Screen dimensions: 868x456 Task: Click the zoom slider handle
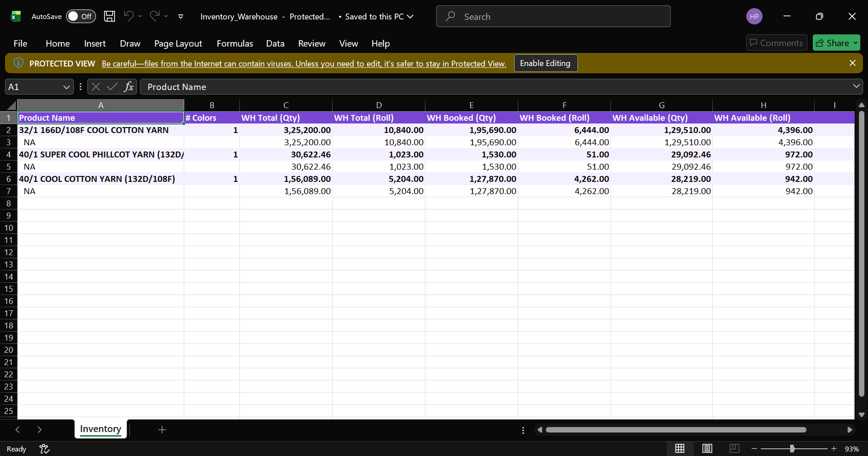point(792,448)
